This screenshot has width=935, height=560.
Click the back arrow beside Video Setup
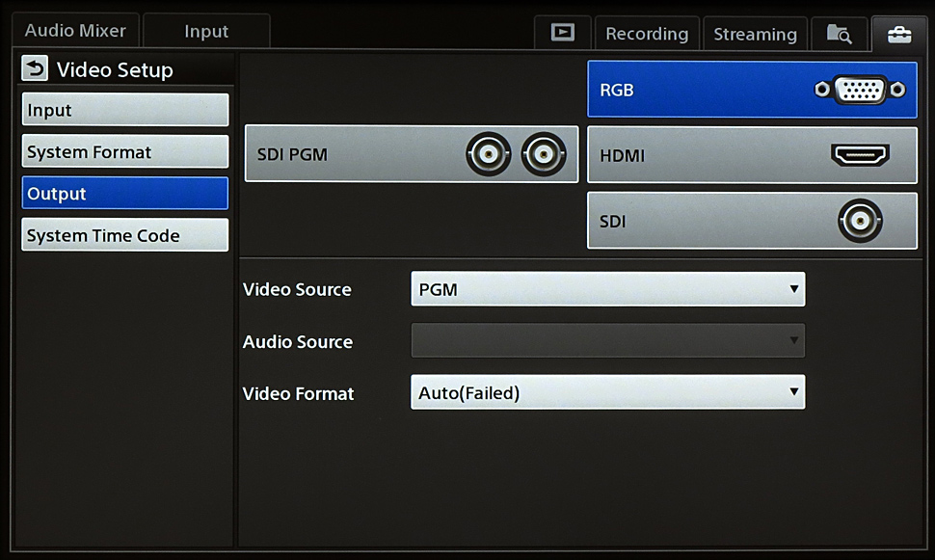coord(35,69)
